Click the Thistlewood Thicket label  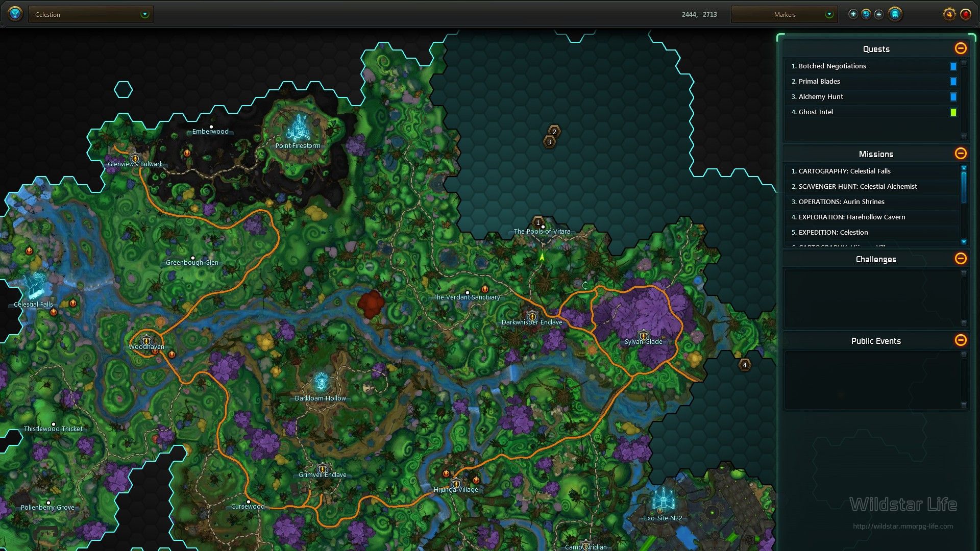click(53, 429)
